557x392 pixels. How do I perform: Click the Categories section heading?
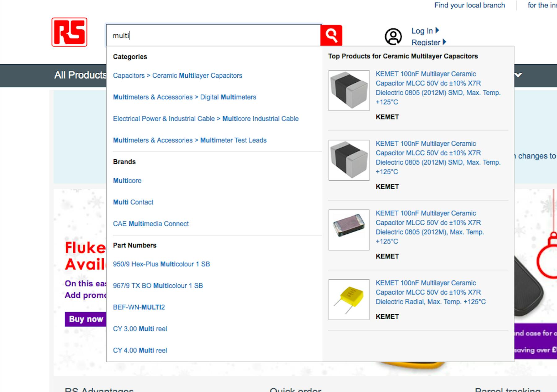(x=130, y=57)
